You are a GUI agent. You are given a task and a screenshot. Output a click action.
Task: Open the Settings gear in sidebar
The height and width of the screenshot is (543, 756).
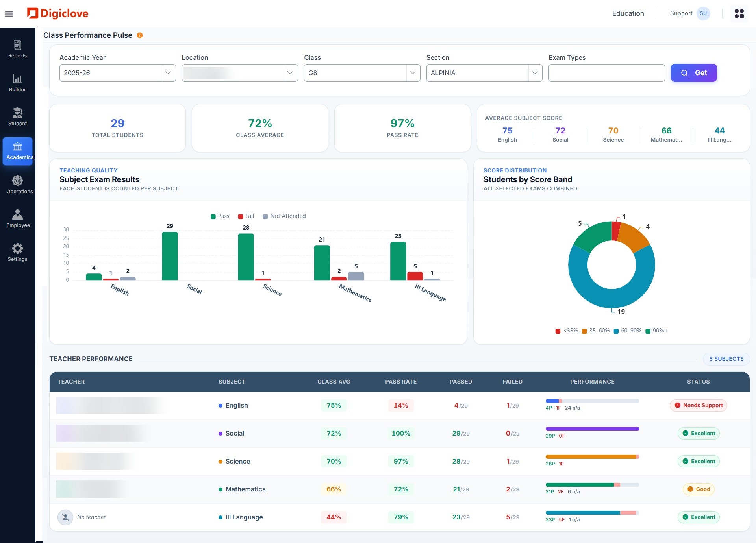(x=17, y=253)
